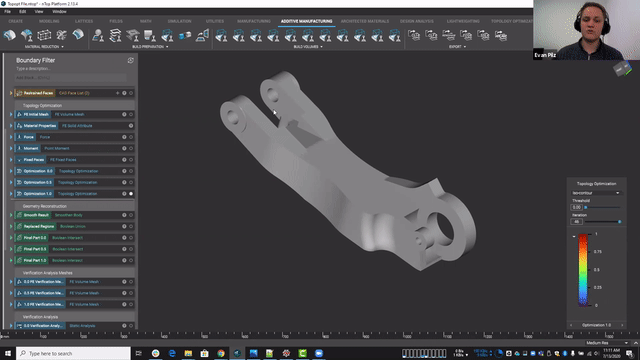This screenshot has height=360, width=640.
Task: Click the Add Block search field
Action: pyautogui.click(x=70, y=78)
